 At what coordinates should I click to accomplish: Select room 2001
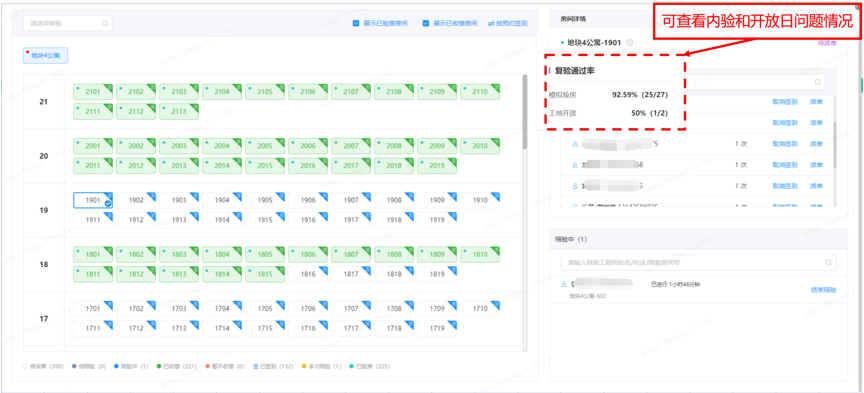click(x=93, y=146)
